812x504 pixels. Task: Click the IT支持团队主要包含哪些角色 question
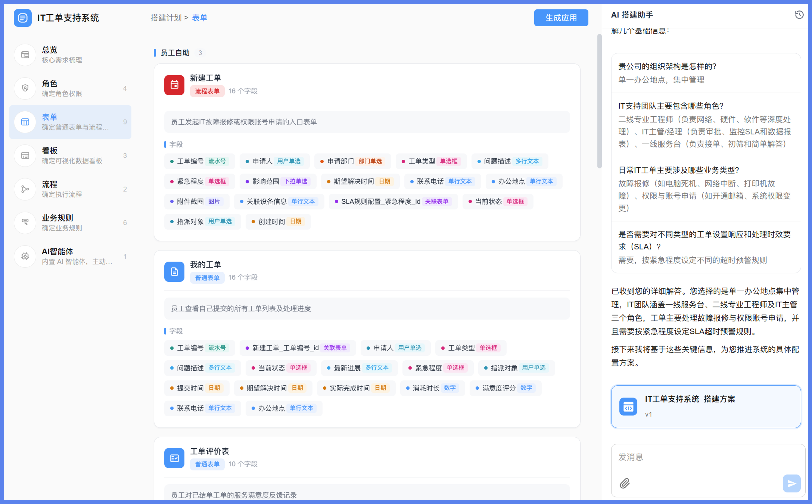click(x=671, y=106)
